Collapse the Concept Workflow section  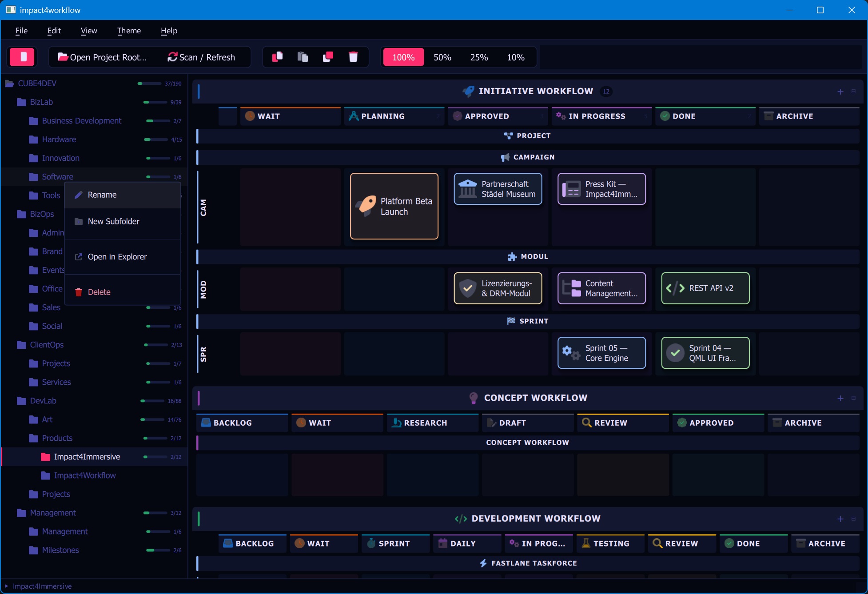pyautogui.click(x=853, y=399)
